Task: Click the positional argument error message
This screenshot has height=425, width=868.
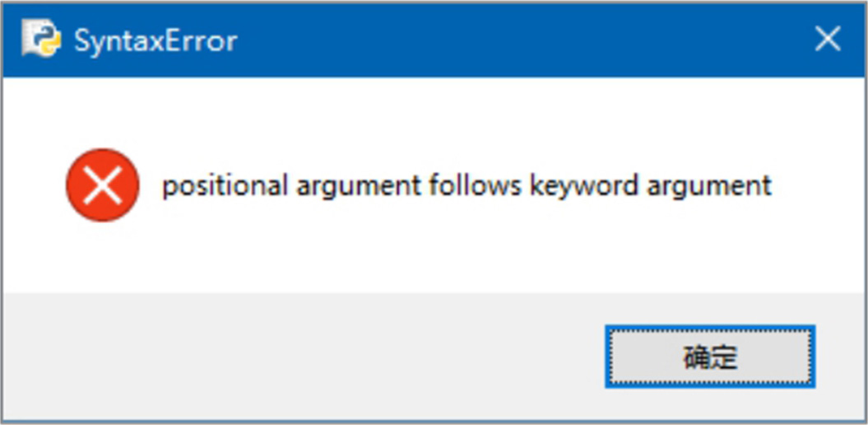Action: click(466, 187)
